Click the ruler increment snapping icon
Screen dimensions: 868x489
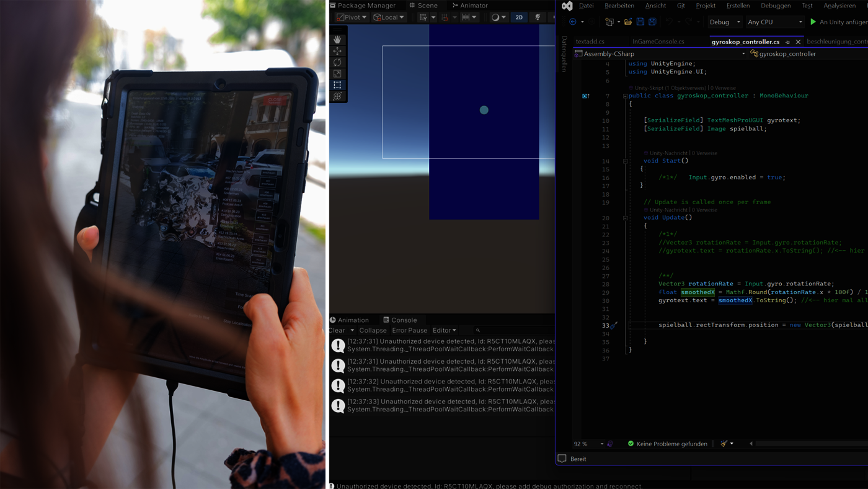point(466,17)
